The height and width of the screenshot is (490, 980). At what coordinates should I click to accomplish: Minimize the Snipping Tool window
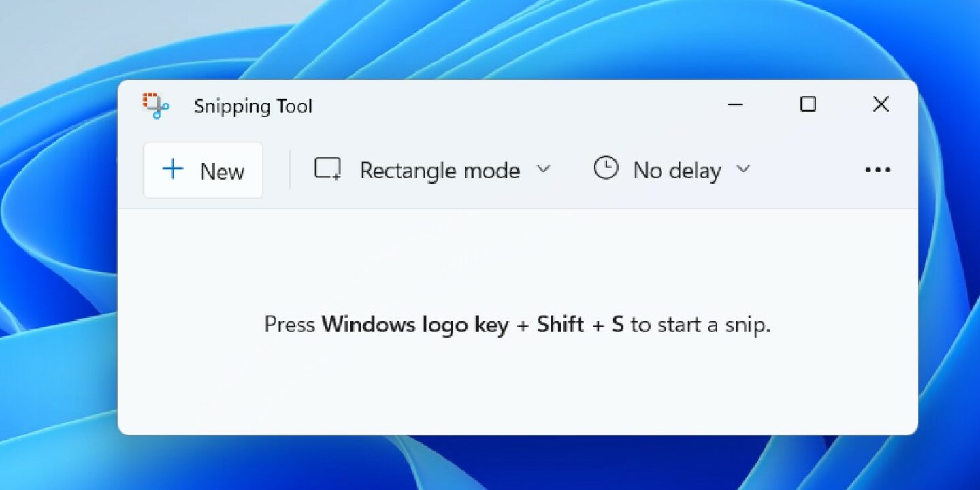click(x=735, y=105)
